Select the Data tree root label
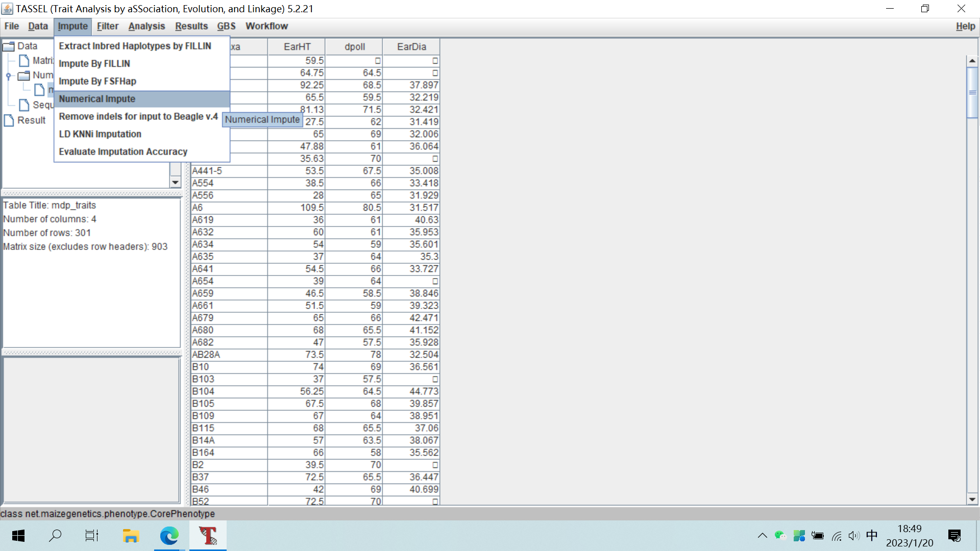980x551 pixels. click(28, 46)
